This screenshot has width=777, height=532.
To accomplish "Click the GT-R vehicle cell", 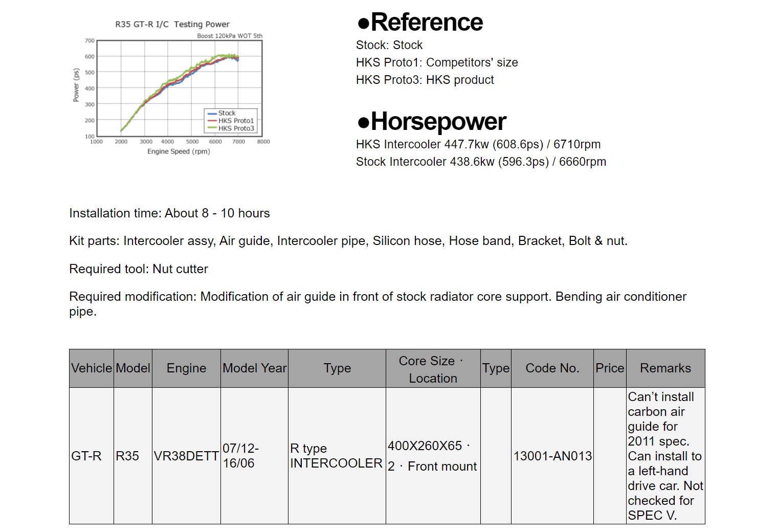I will [92, 456].
